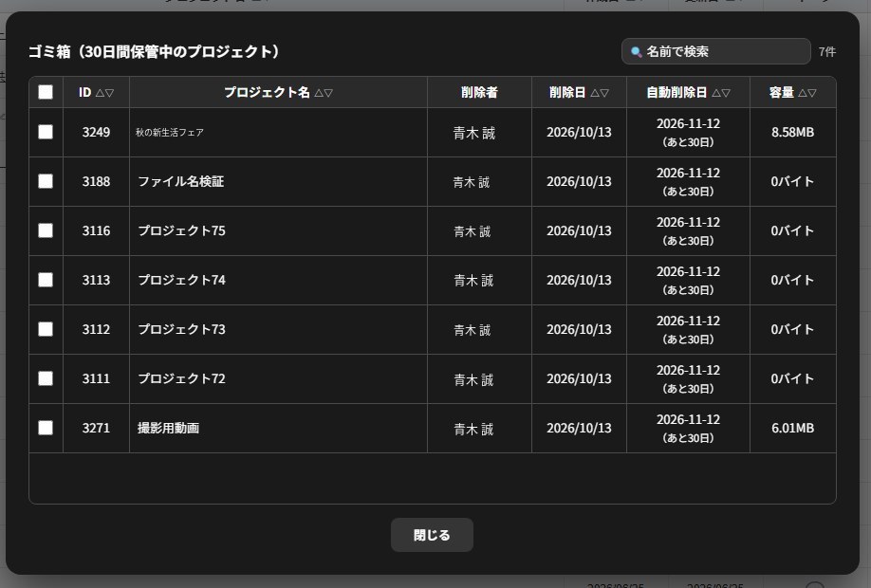Select checkbox for プロジェクト75
Image resolution: width=871 pixels, height=588 pixels.
46,231
